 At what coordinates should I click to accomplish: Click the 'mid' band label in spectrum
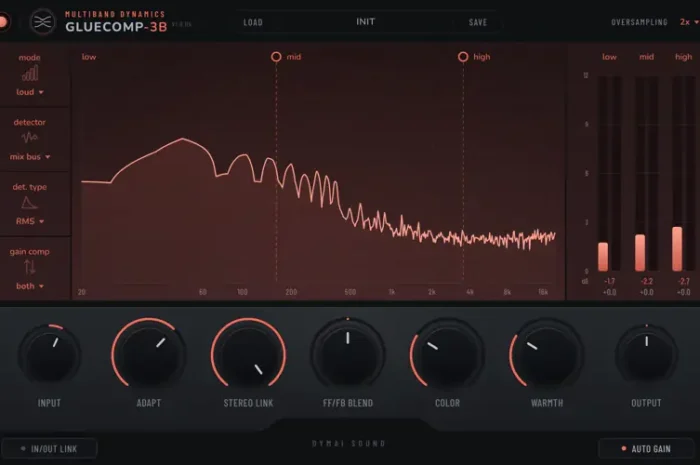coord(294,57)
